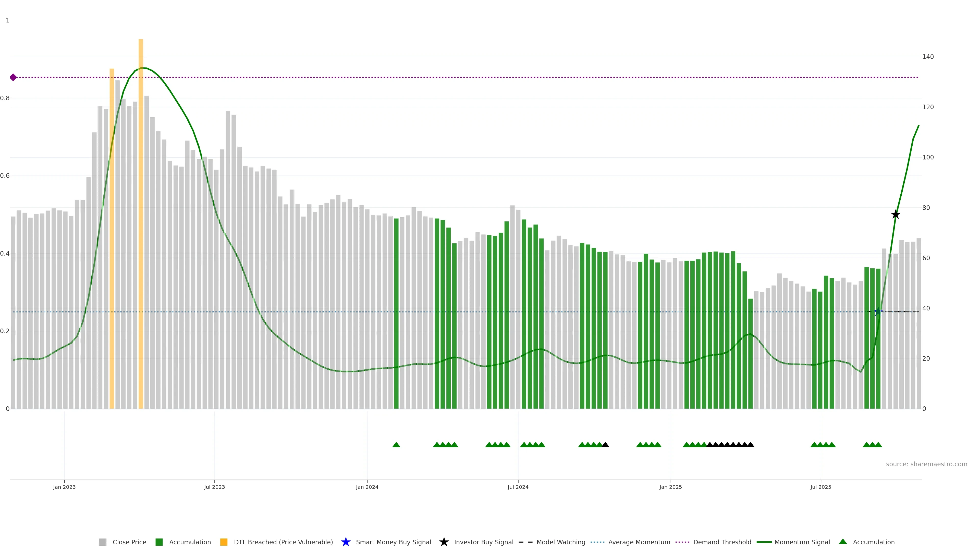This screenshot has width=980, height=551.
Task: Click the Jan 2023 axis label
Action: (x=64, y=487)
